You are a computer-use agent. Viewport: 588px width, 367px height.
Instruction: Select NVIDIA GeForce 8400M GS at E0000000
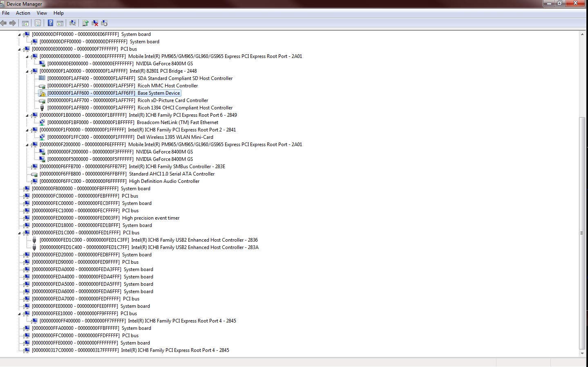120,64
